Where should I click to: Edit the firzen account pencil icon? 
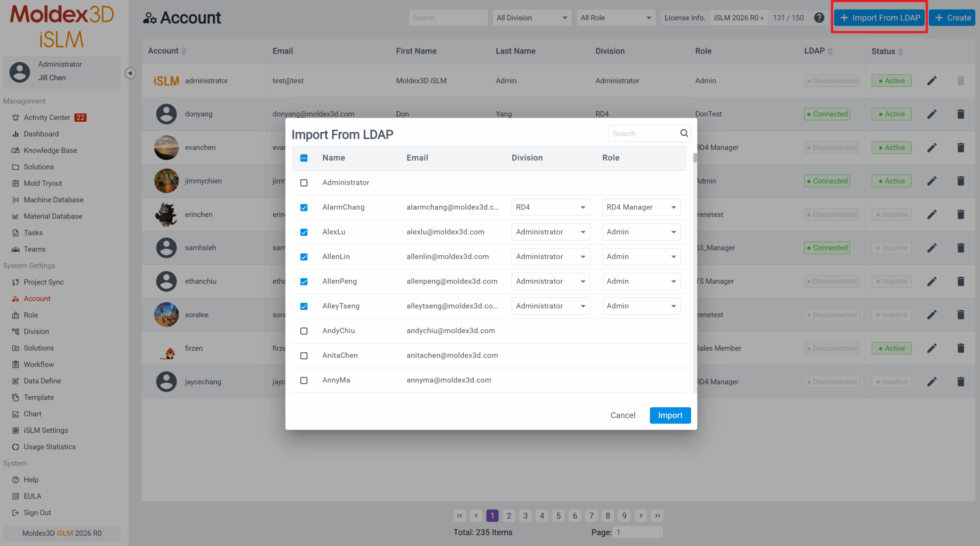[x=932, y=348]
